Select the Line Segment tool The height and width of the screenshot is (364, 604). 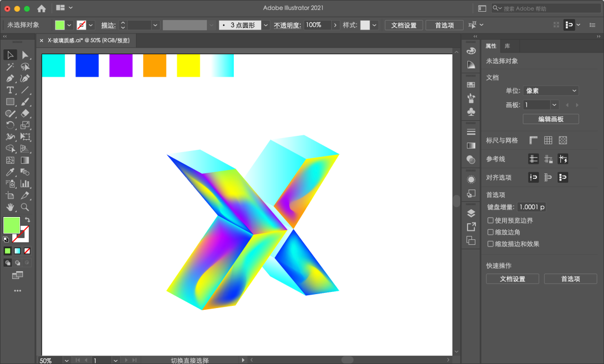[x=25, y=90]
